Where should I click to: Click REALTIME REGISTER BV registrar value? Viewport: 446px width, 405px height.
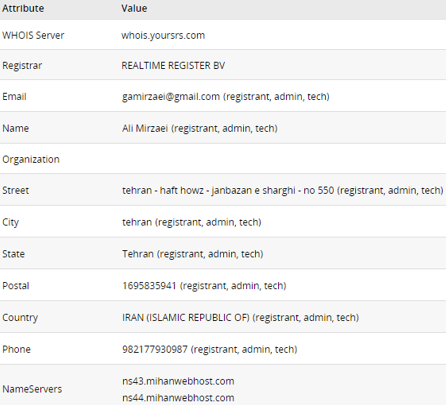173,65
